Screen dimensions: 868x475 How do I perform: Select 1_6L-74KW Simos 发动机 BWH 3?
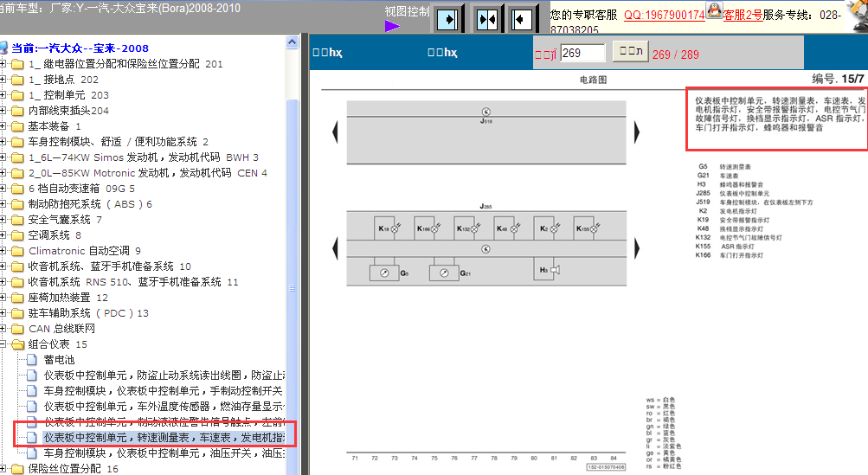(x=144, y=157)
